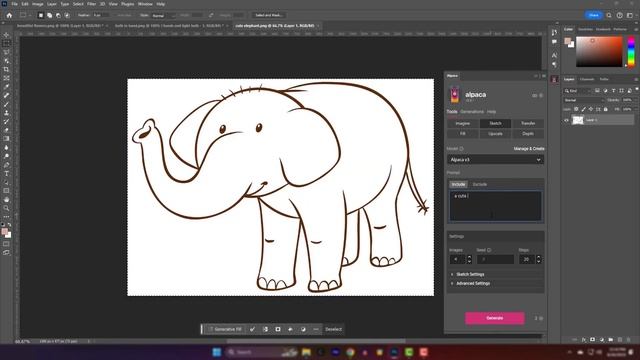Select the Imagine tool button in Alpaca
The height and width of the screenshot is (360, 640).
462,123
